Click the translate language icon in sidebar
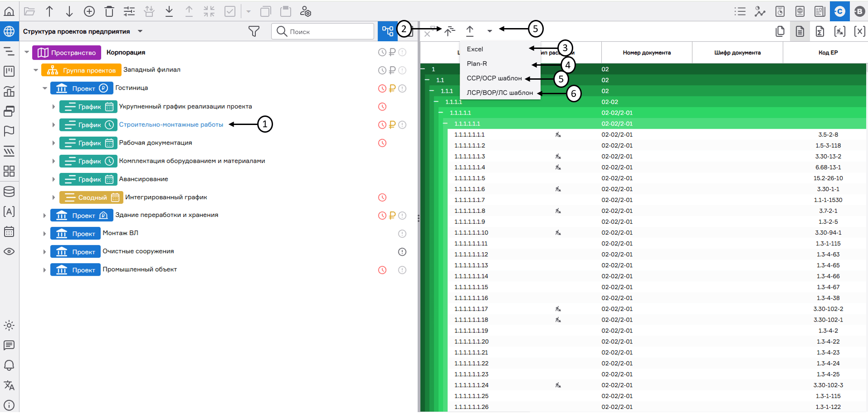 tap(9, 385)
